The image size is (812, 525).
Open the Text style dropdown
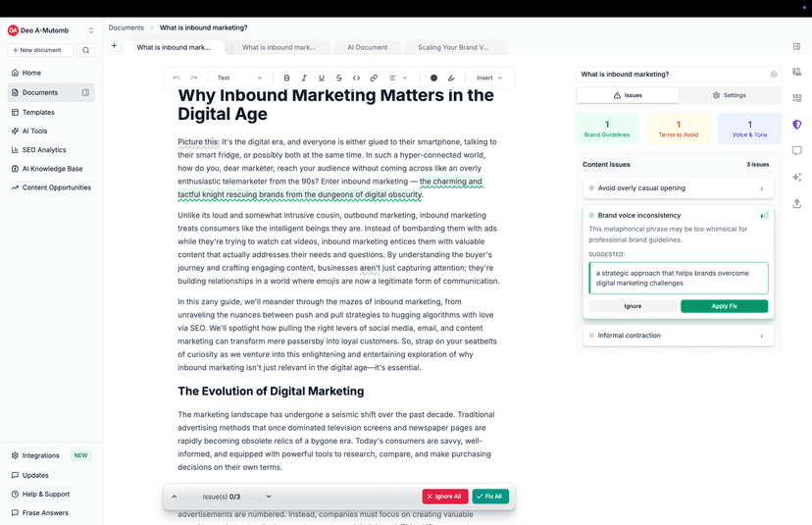[x=239, y=78]
